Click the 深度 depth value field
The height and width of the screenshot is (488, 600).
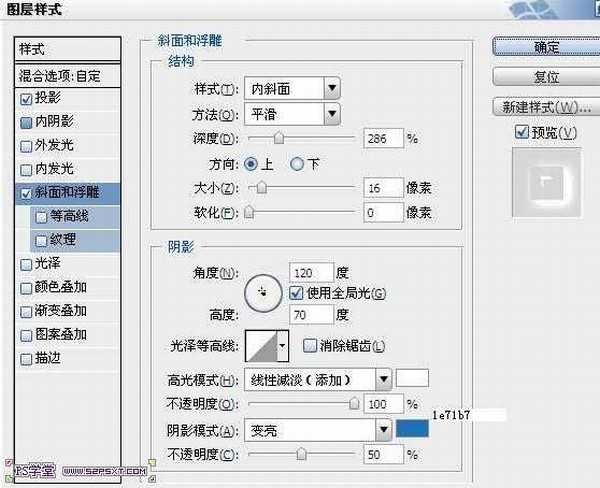point(383,137)
